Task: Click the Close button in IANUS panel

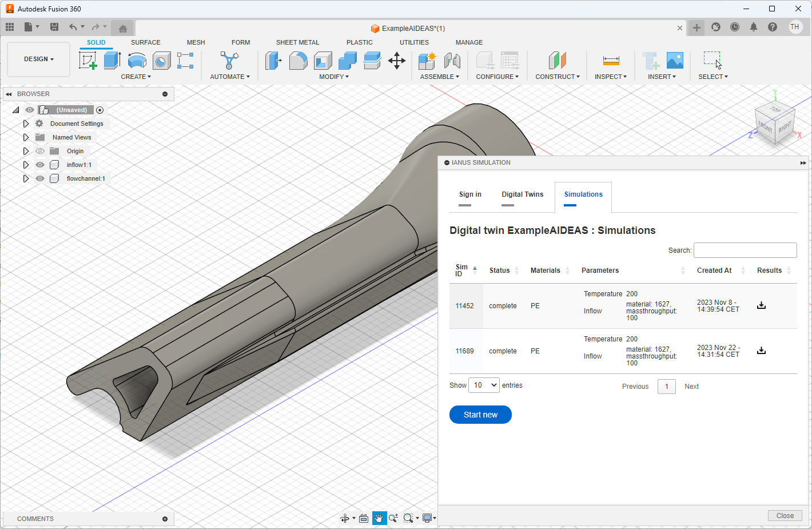Action: [x=785, y=516]
